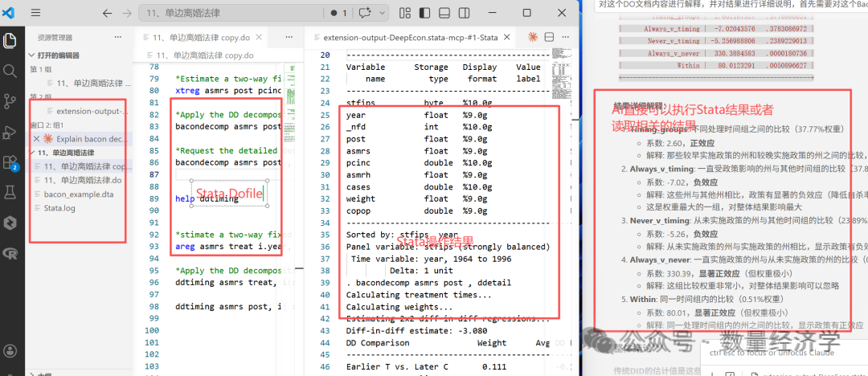This screenshot has width=868, height=376.
Task: Open the hamburger application menu
Action: point(35,13)
